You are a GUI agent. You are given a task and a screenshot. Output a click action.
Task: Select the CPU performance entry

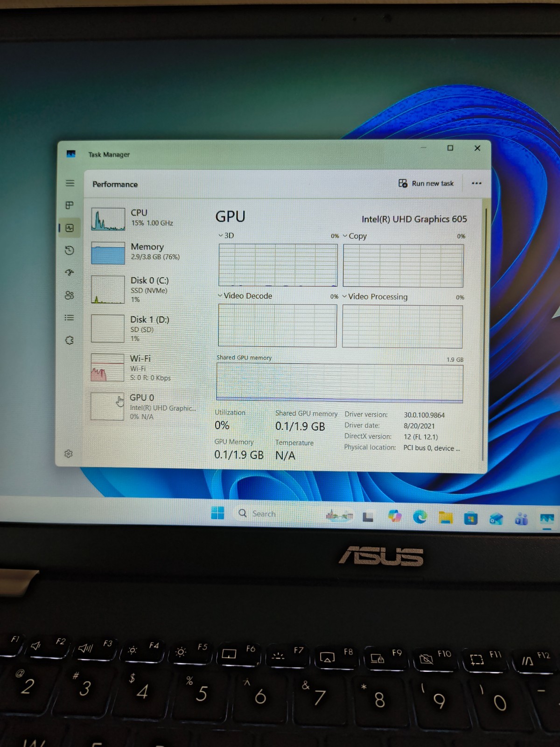[x=146, y=219]
